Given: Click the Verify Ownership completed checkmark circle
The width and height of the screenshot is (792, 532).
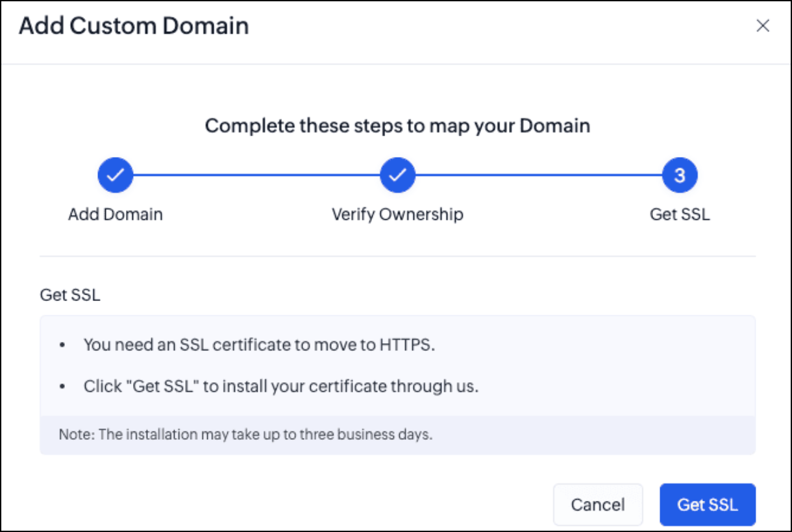Looking at the screenshot, I should click(397, 175).
